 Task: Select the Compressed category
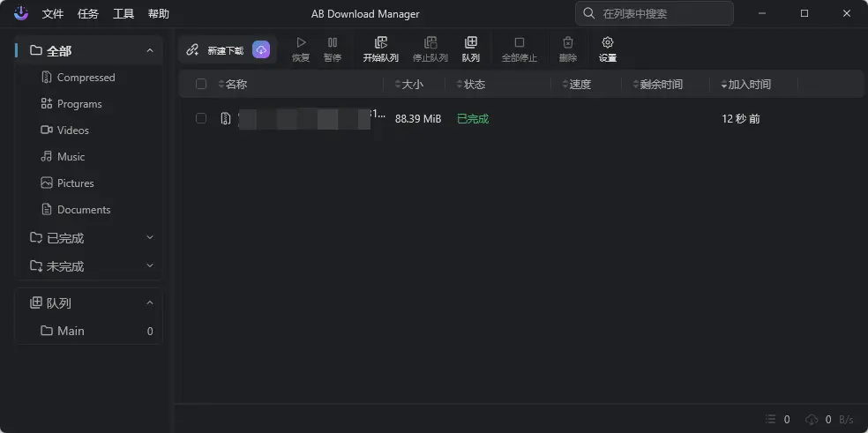pyautogui.click(x=88, y=78)
